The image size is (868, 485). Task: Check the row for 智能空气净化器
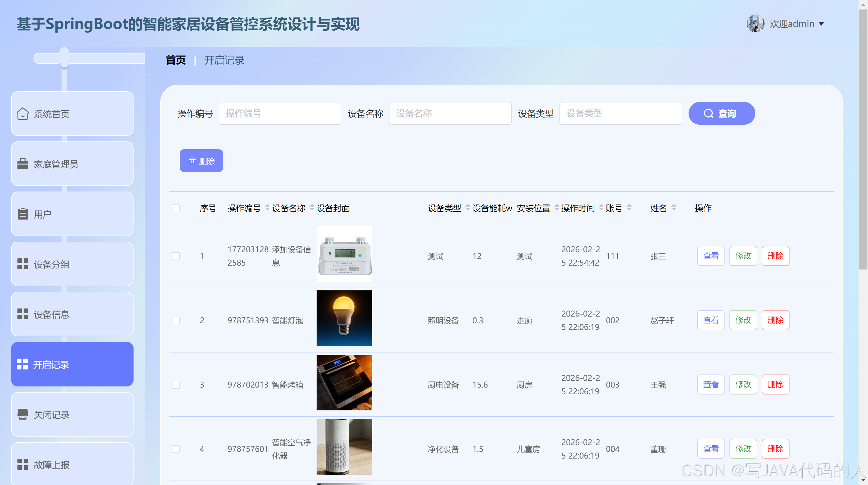176,449
